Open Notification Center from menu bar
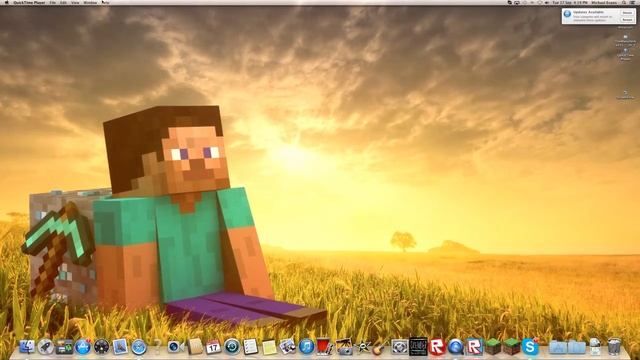Screen dimensions: 640x360 pos(633,2)
